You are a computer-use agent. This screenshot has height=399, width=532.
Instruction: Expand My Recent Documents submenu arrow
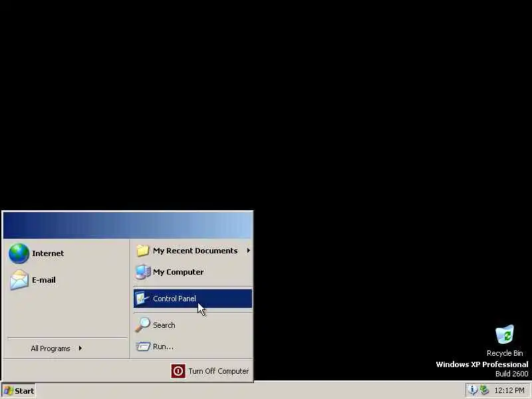click(248, 251)
